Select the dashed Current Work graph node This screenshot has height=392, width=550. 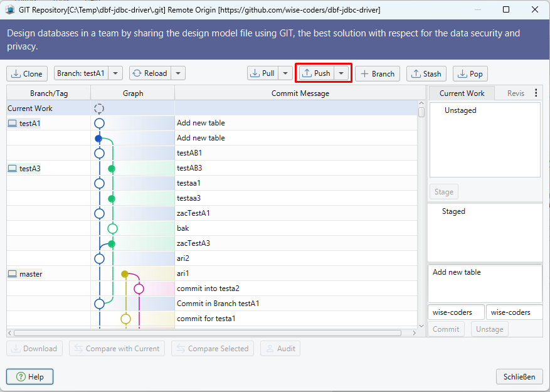(x=99, y=109)
